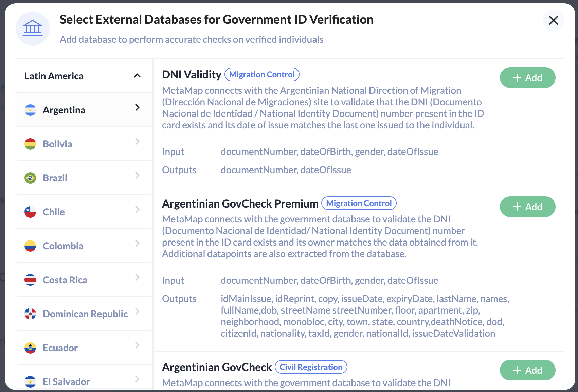
Task: Add Argentinian GovCheck Premium database
Action: tap(527, 207)
